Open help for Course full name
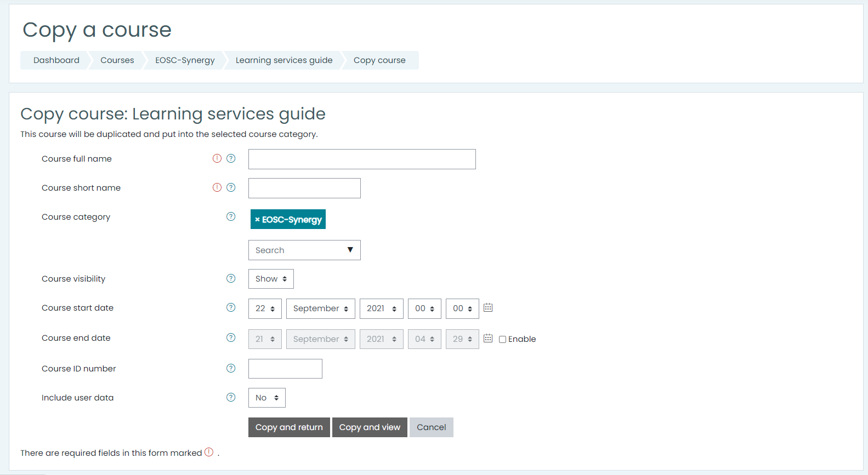The height and width of the screenshot is (475, 868). click(x=231, y=158)
